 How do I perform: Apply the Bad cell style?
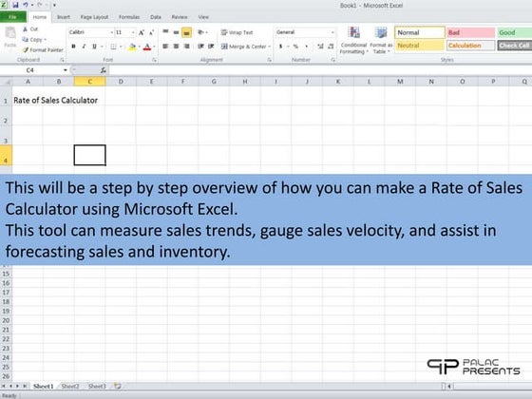[470, 32]
